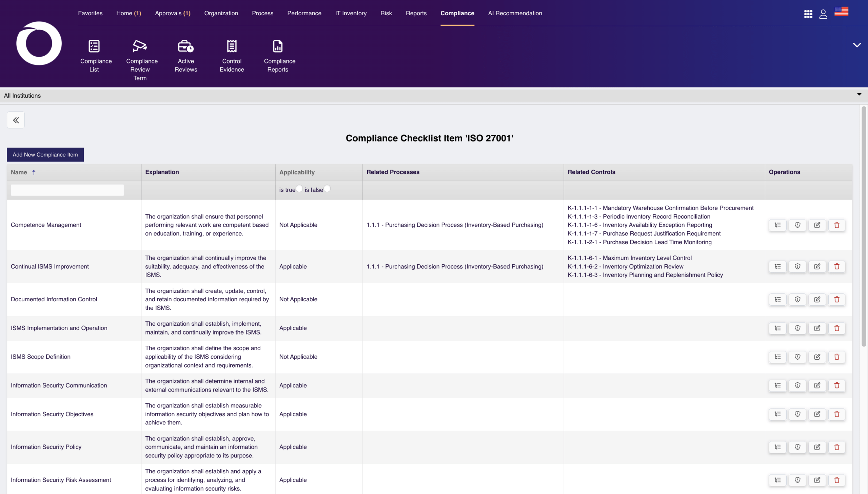Go to Active Reviews

point(186,56)
